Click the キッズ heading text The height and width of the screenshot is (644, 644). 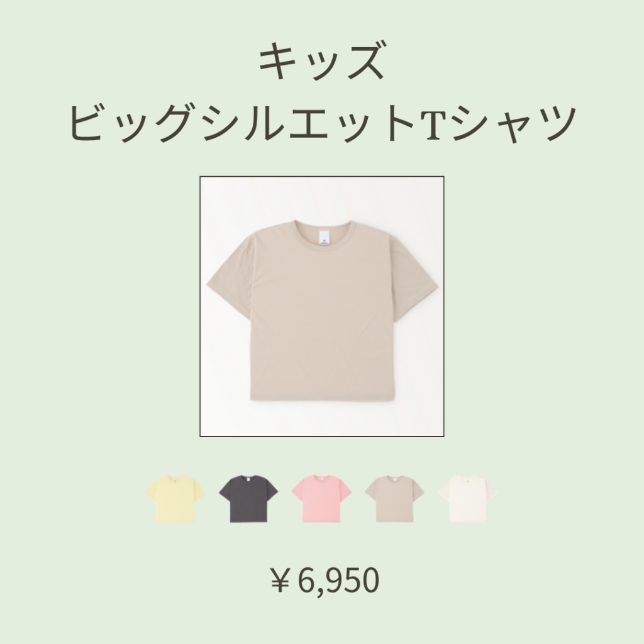[321, 60]
